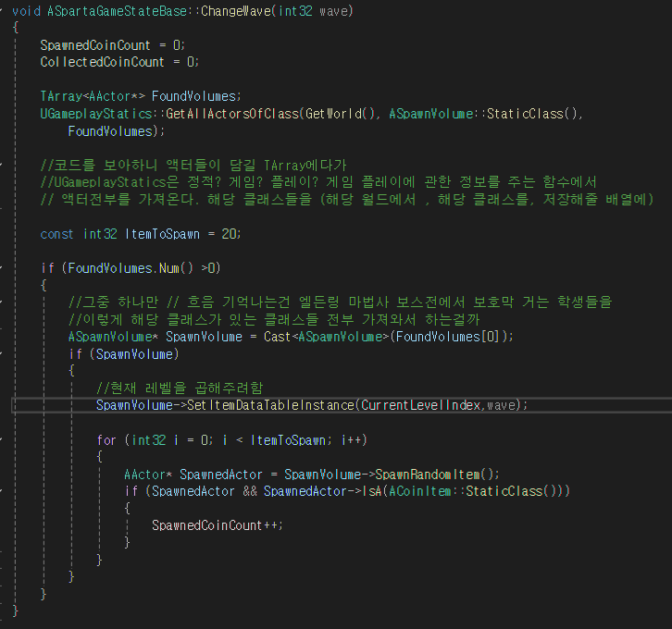The width and height of the screenshot is (672, 629).
Task: Click SpawnedActor in the AActor* declaration
Action: 220,475
